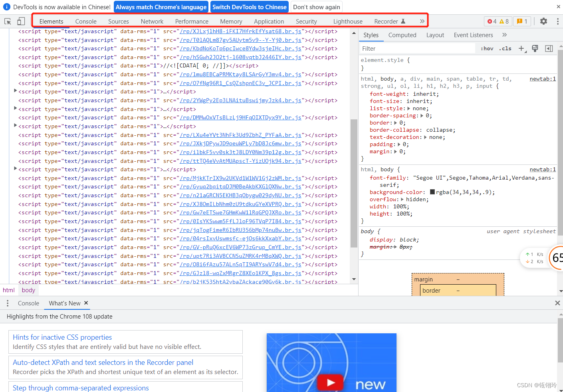The height and width of the screenshot is (392, 563).
Task: Open the DevTools three-dot customize menu
Action: (557, 22)
